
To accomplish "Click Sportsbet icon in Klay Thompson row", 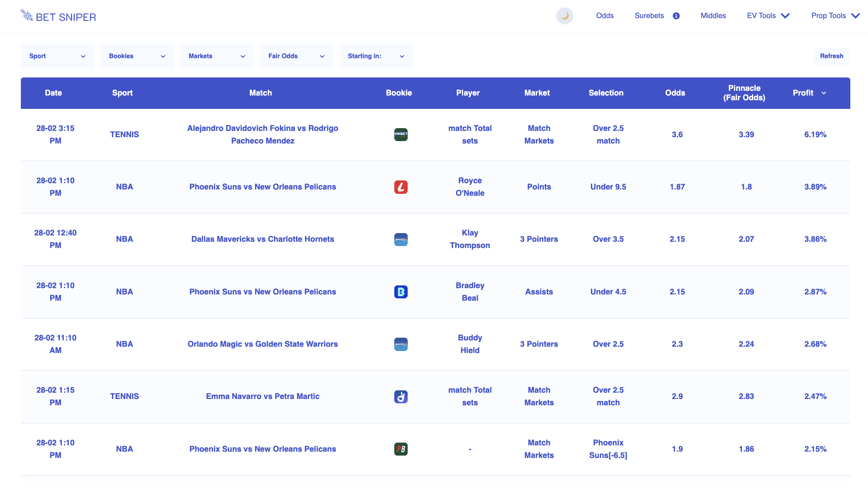I will 401,239.
